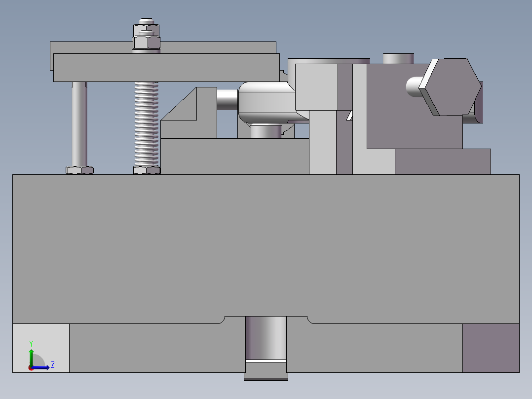Select the front clamp plate face
The height and width of the screenshot is (399, 532).
[167, 68]
